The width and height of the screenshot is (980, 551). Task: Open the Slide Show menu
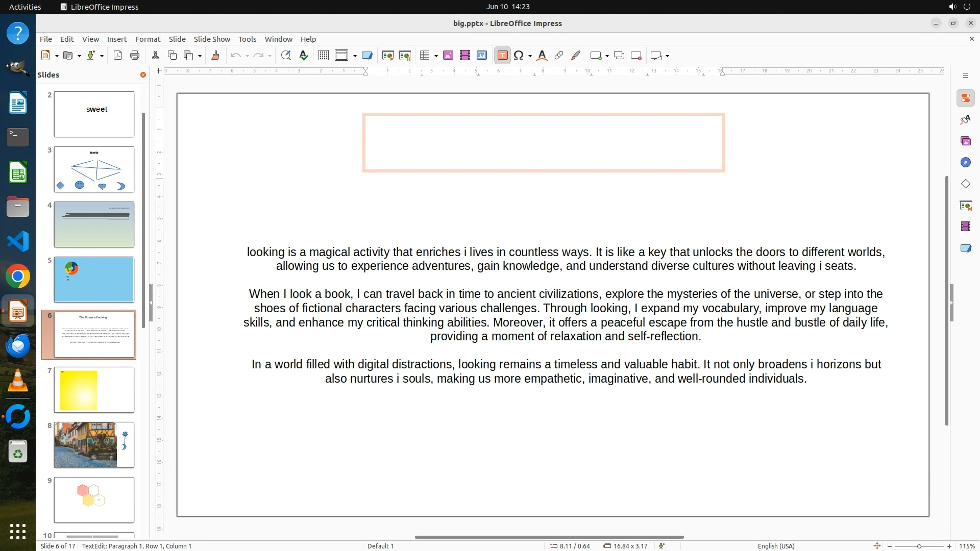pos(212,39)
